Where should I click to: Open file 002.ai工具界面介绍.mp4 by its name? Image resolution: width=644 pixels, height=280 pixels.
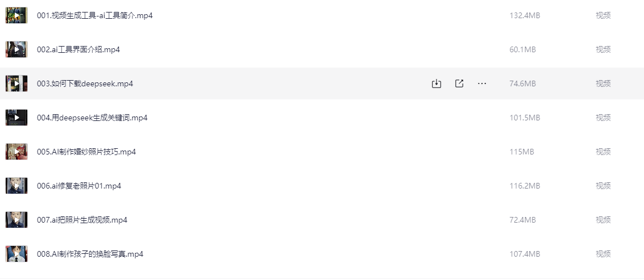pyautogui.click(x=78, y=49)
